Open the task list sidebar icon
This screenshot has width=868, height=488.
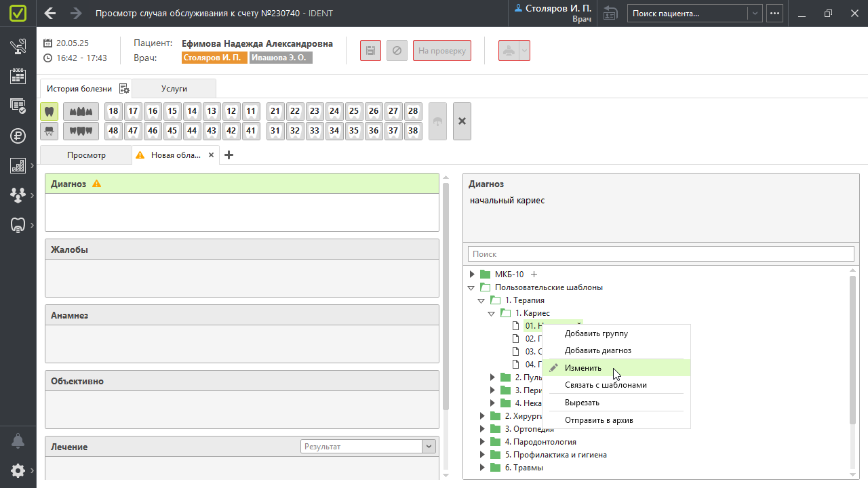[18, 106]
